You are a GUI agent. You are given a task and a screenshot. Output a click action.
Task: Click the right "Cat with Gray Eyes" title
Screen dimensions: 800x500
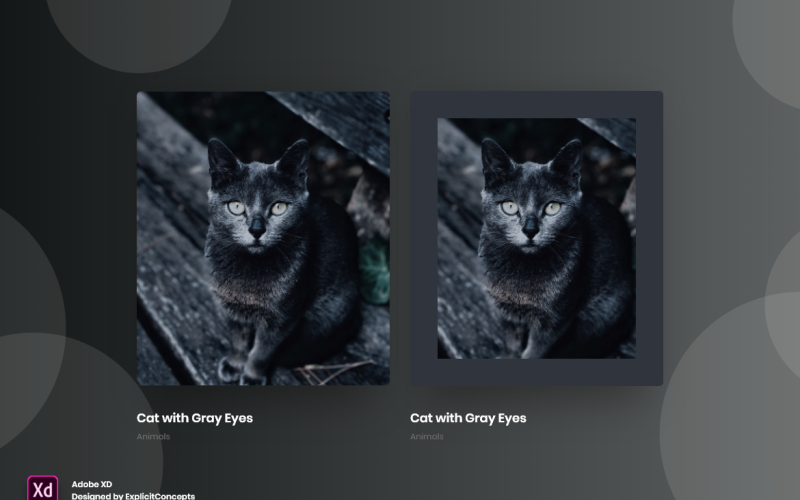[x=468, y=418]
